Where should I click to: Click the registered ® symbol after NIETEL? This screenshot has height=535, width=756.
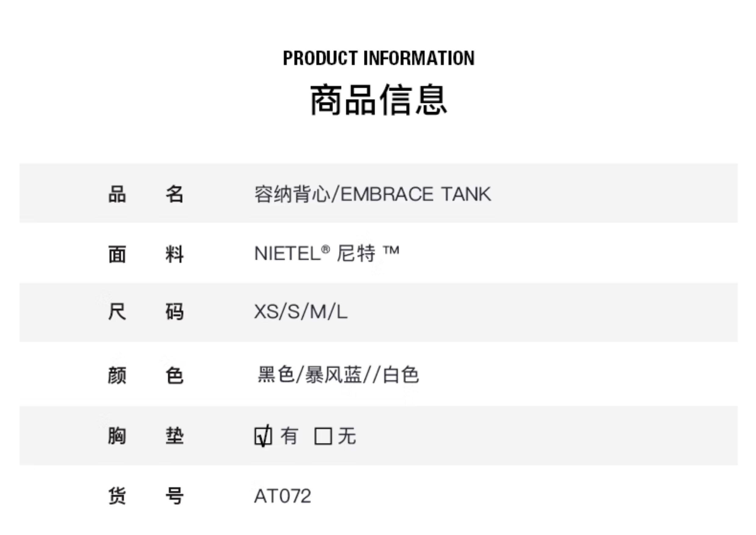click(x=325, y=250)
